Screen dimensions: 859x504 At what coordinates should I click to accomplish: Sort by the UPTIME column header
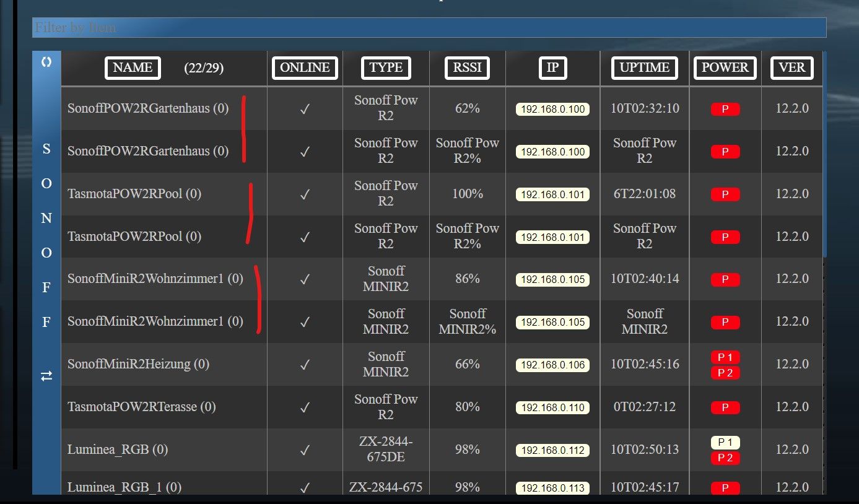(645, 67)
